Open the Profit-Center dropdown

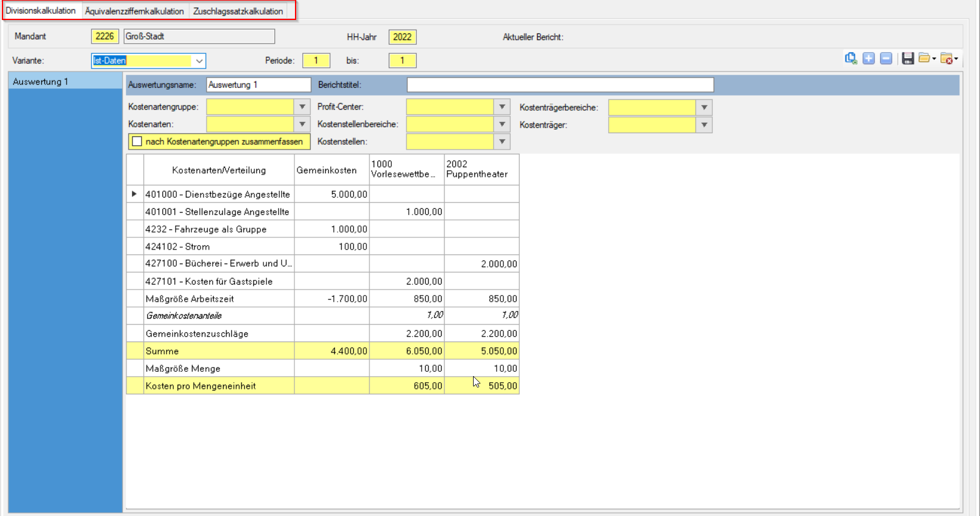[502, 107]
